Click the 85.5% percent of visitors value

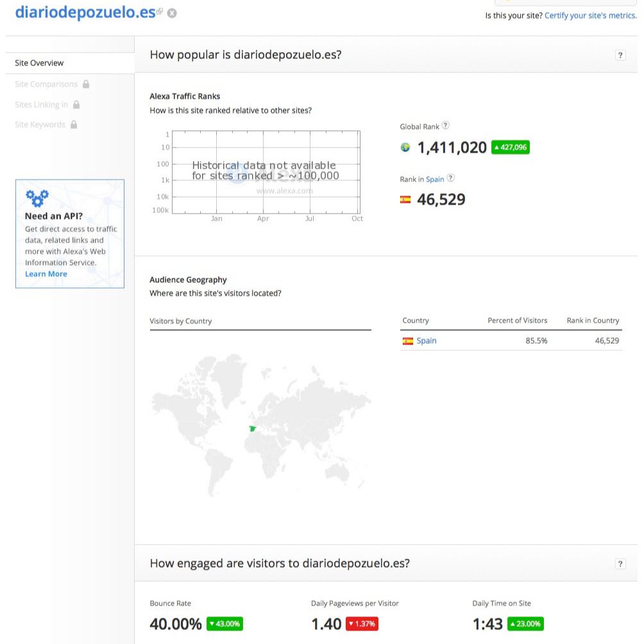coord(536,341)
